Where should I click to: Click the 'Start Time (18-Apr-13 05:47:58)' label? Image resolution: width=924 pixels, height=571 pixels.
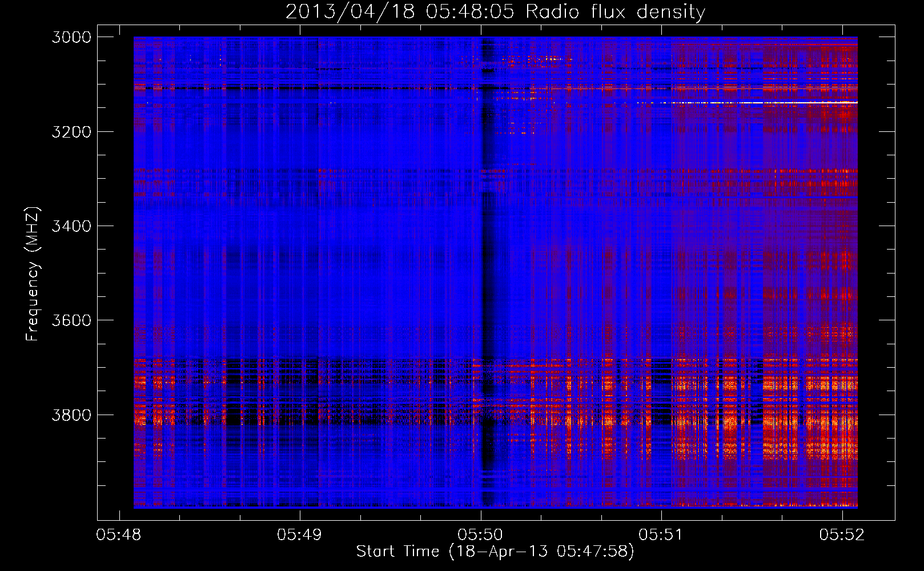pos(495,552)
